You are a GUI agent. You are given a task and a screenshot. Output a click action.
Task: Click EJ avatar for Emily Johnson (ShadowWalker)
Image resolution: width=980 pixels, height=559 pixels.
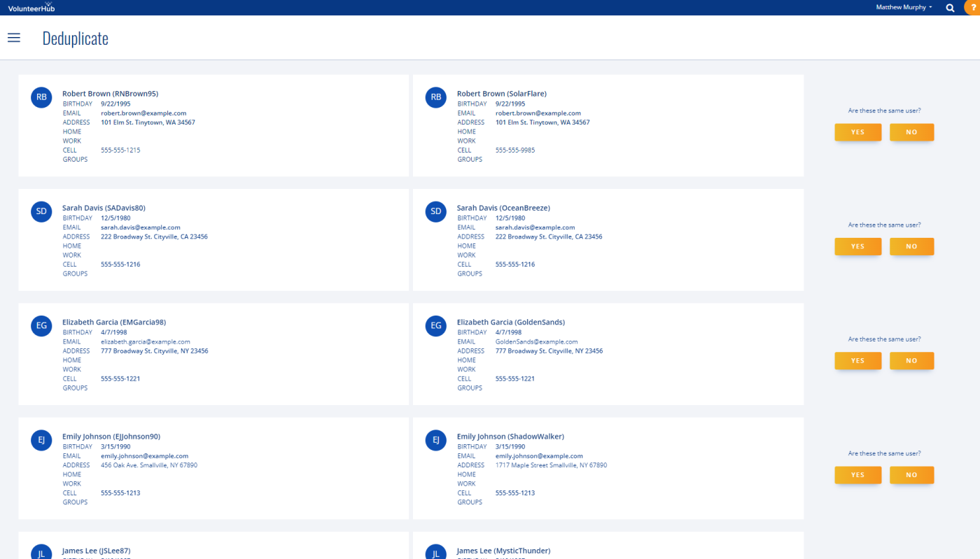pos(436,440)
